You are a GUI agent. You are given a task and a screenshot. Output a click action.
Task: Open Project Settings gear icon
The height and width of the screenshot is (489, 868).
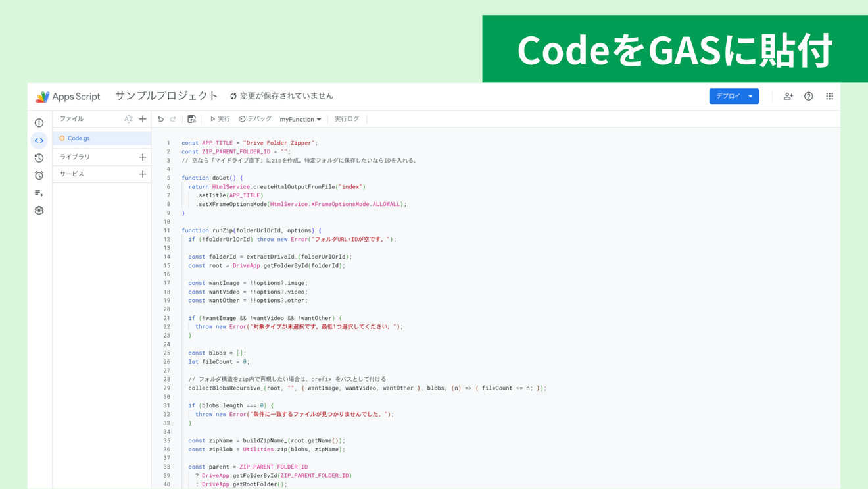39,211
